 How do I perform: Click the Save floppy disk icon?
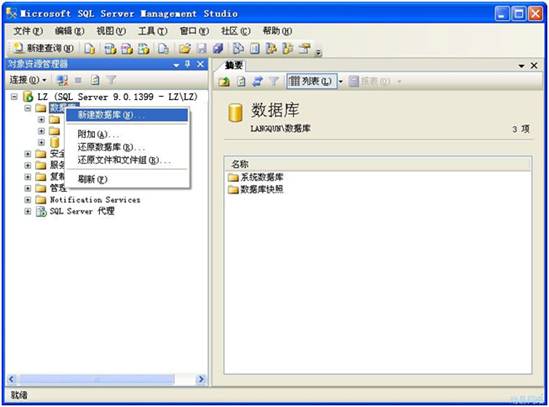(x=202, y=48)
